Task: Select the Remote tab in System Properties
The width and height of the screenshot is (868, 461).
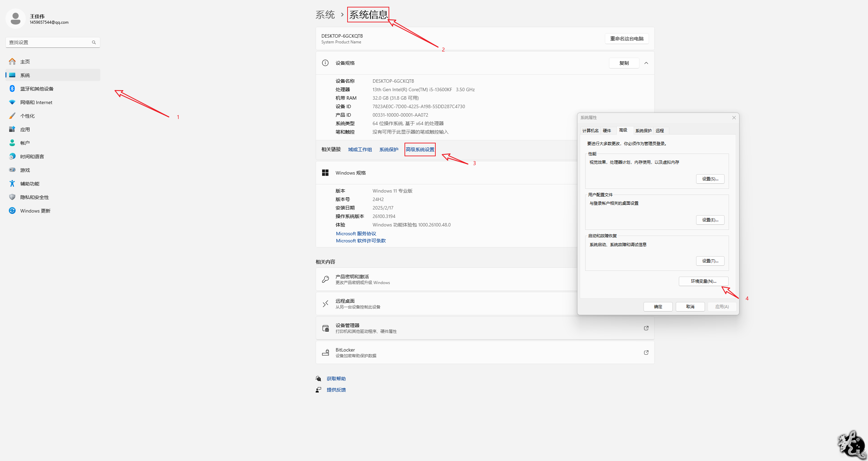Action: (x=659, y=131)
